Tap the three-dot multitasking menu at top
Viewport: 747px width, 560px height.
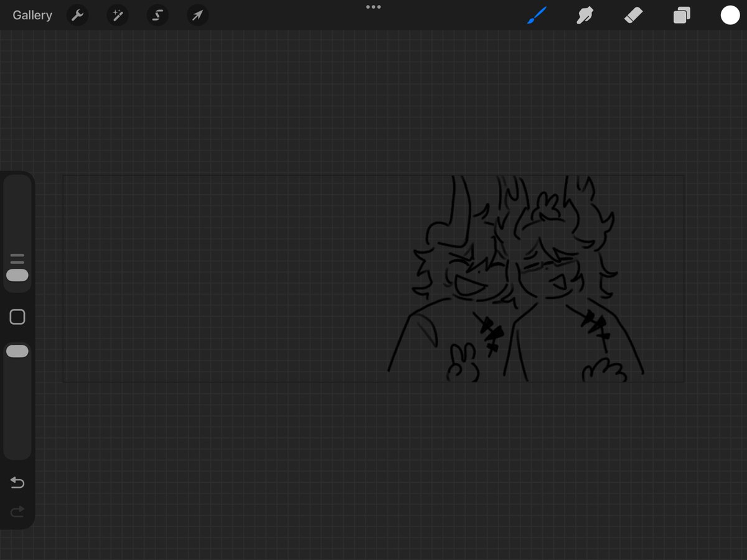click(x=374, y=7)
